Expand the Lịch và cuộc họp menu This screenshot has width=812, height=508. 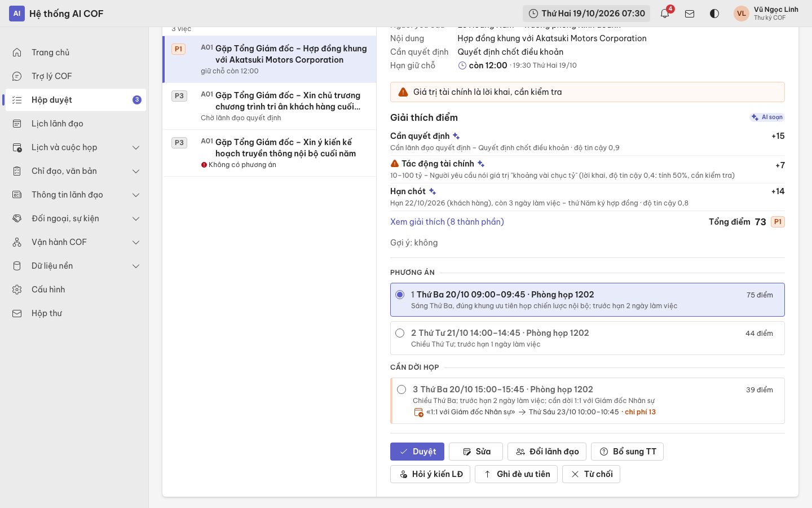76,147
